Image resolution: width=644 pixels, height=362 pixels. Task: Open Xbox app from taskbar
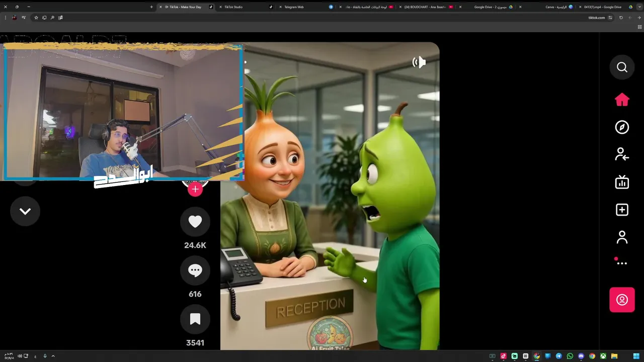[x=603, y=356]
